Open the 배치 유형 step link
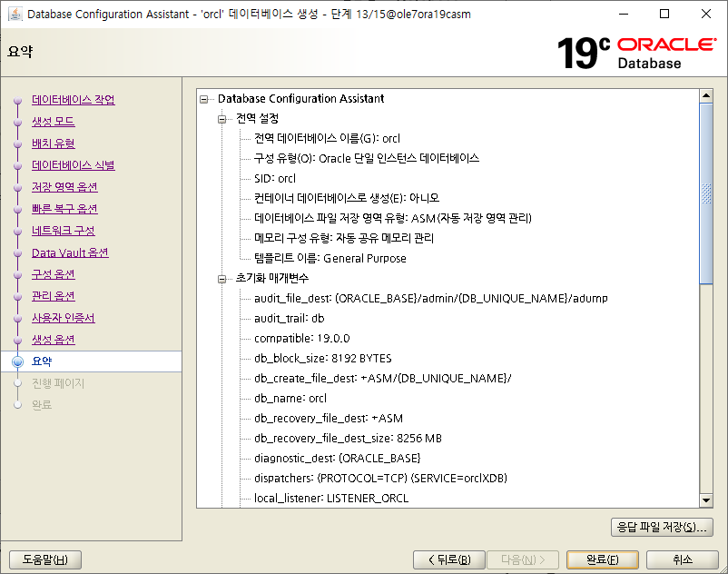This screenshot has height=574, width=728. point(54,143)
